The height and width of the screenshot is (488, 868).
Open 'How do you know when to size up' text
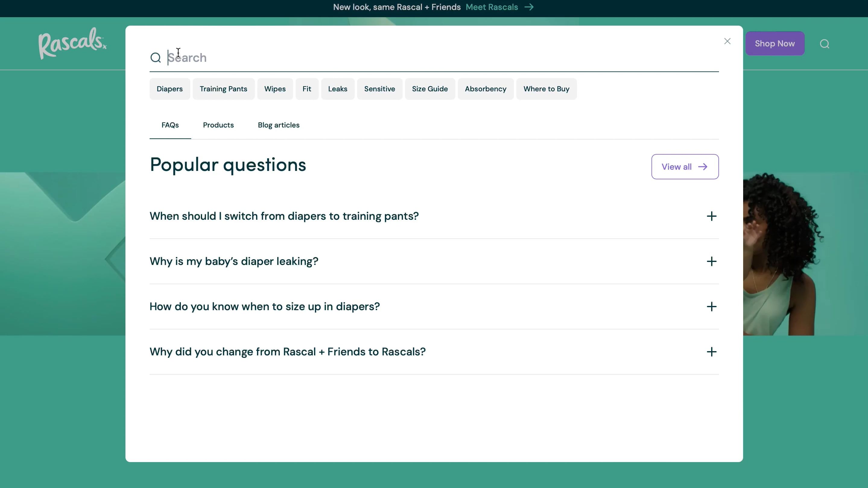[x=265, y=307]
